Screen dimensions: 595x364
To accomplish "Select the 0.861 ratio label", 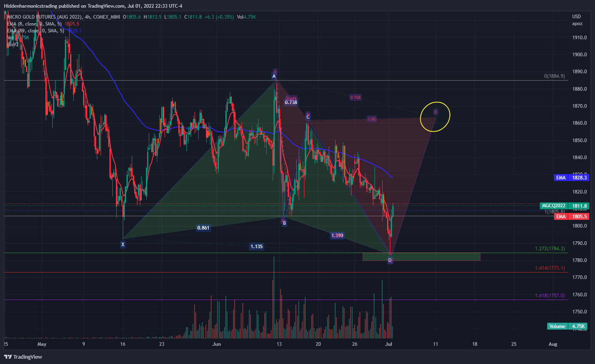I will [x=203, y=228].
